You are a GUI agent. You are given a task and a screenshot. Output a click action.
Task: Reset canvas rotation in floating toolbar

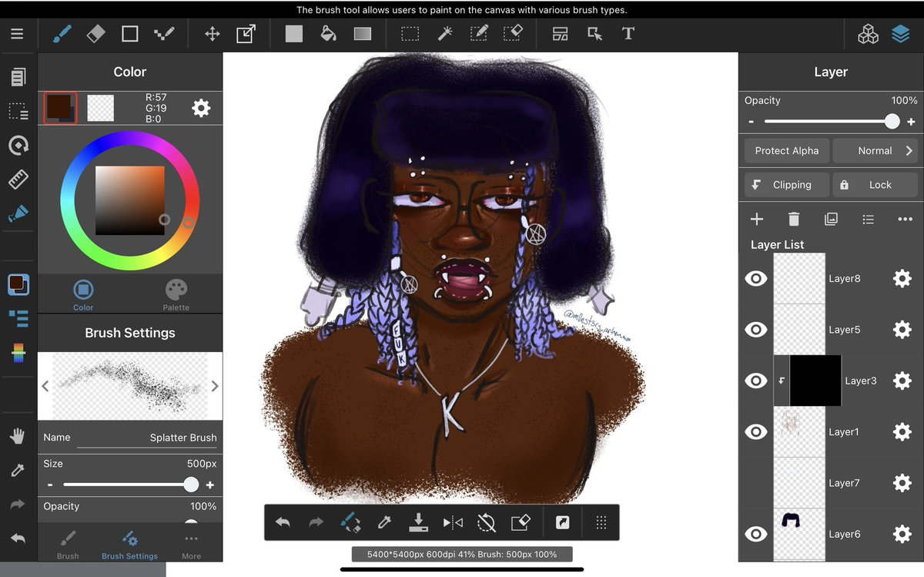pos(486,522)
